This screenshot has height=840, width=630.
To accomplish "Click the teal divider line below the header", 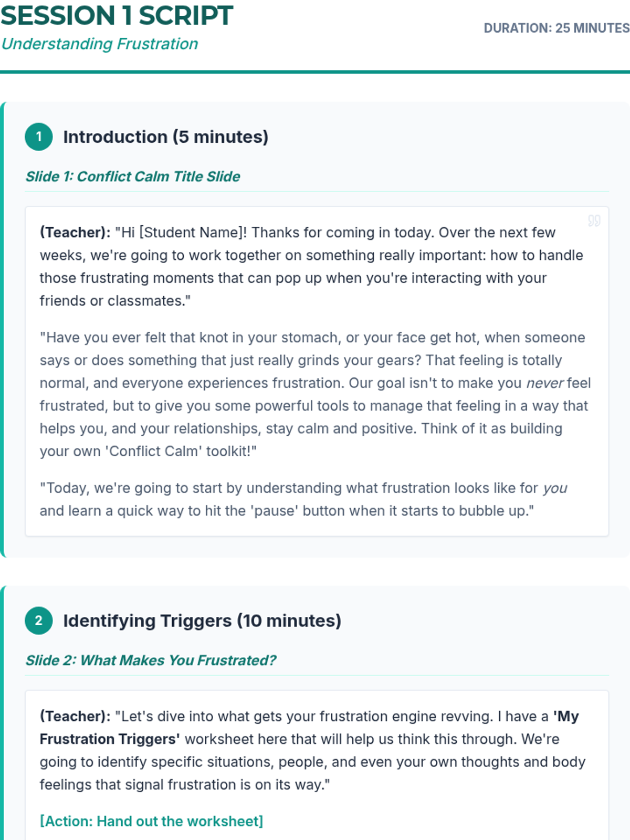I will 315,72.
